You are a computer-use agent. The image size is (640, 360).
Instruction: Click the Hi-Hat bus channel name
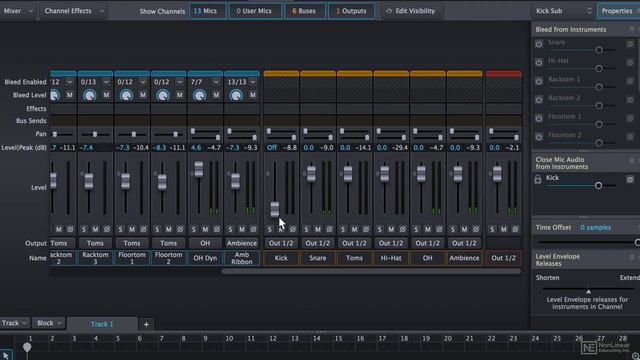coord(391,258)
